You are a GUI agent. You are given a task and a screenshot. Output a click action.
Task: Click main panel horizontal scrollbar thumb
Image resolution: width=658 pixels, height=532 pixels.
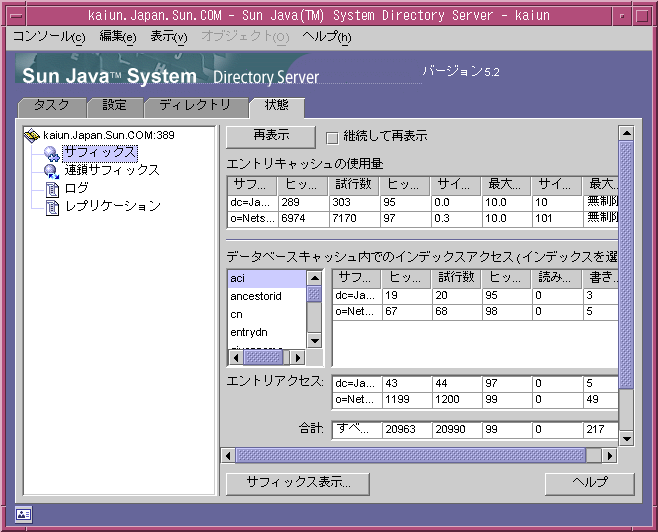click(x=410, y=456)
